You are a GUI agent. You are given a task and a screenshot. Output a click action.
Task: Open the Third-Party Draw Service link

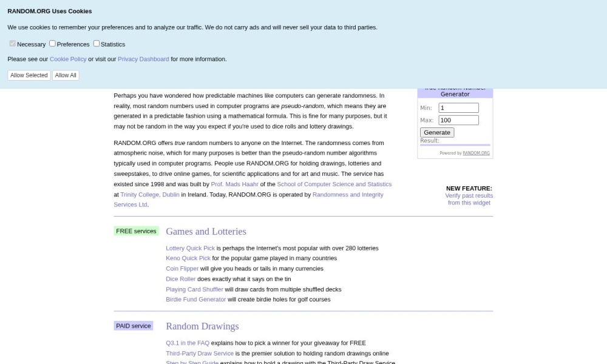(x=200, y=354)
